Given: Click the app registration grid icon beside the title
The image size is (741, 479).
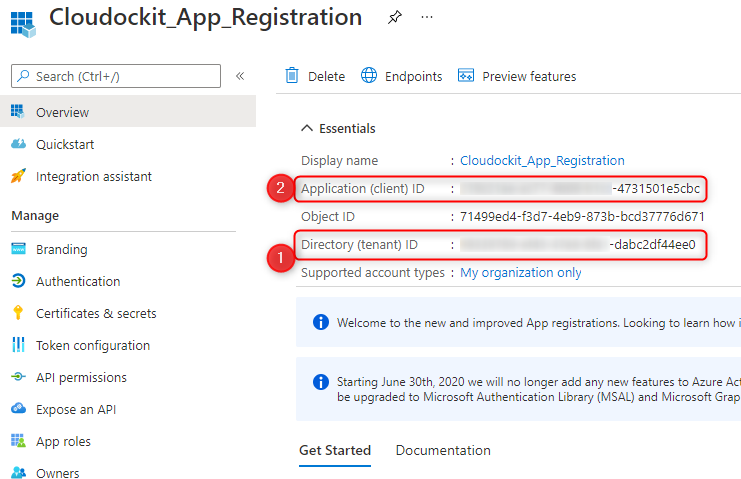Looking at the screenshot, I should point(23,24).
